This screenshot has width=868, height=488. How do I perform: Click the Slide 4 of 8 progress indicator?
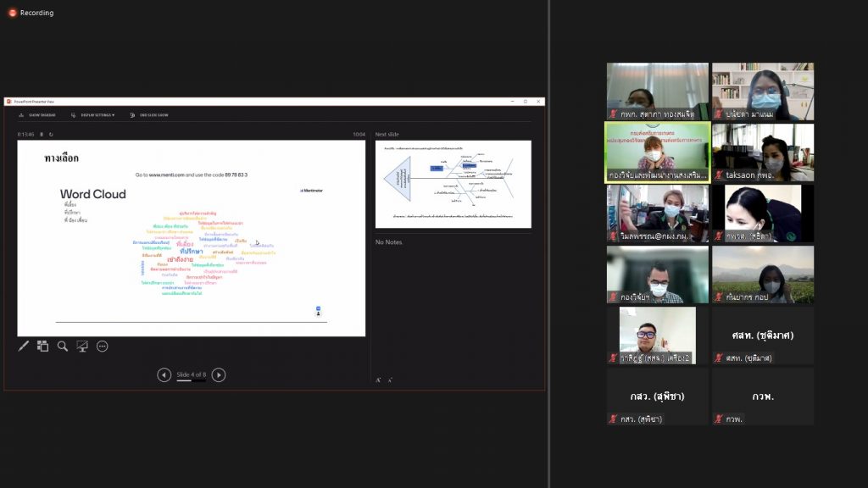click(191, 375)
